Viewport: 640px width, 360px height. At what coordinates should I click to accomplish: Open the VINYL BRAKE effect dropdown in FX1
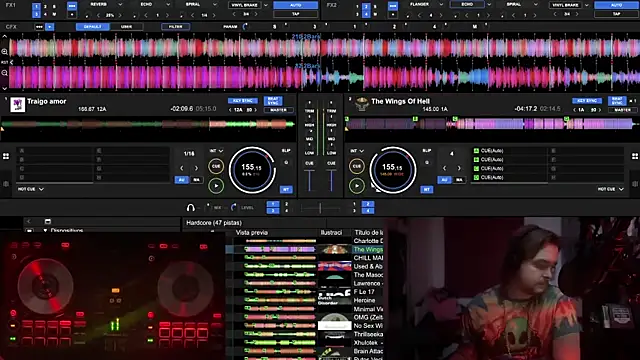pos(266,5)
